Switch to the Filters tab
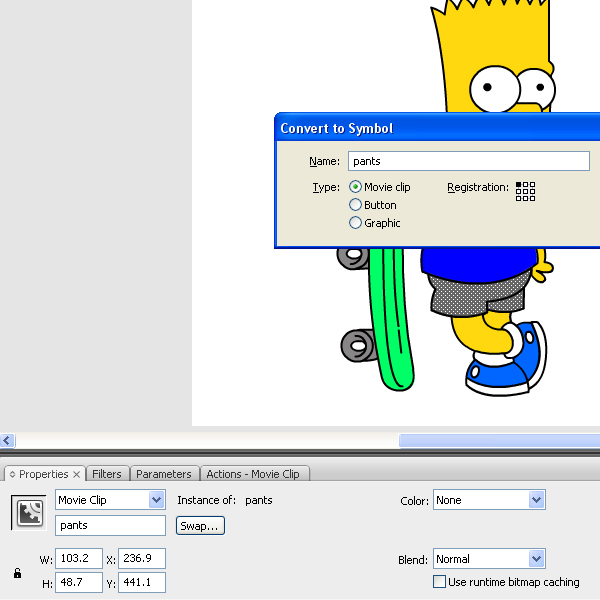The height and width of the screenshot is (600, 600). click(107, 474)
